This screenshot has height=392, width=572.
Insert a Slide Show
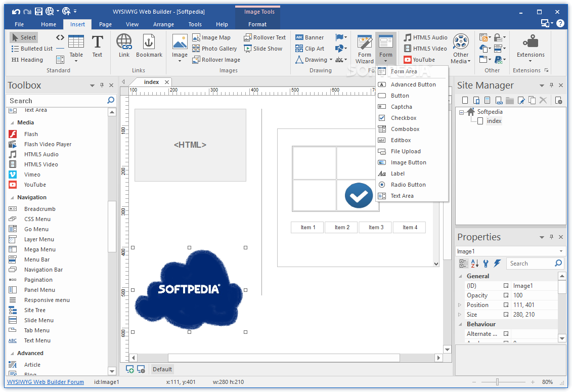coord(263,49)
